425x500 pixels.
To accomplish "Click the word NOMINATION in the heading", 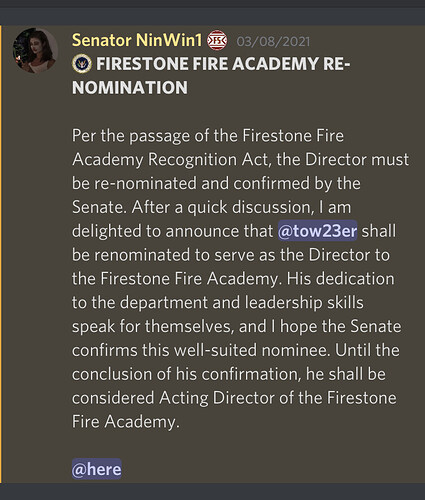I will tap(130, 88).
